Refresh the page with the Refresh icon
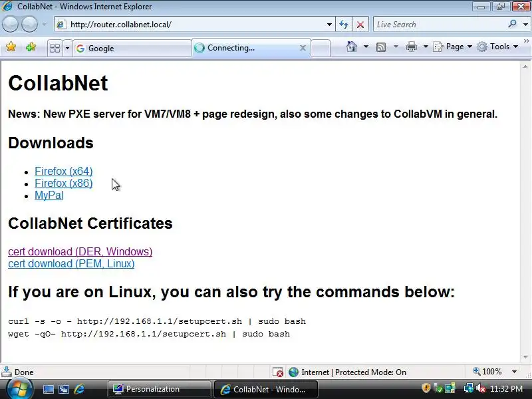532x399 pixels. (x=344, y=25)
